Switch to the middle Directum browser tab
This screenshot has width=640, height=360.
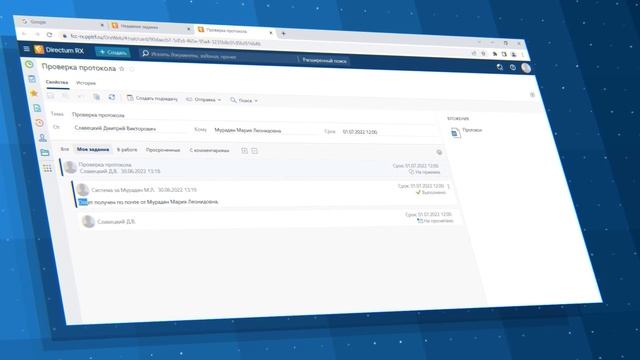[x=150, y=27]
